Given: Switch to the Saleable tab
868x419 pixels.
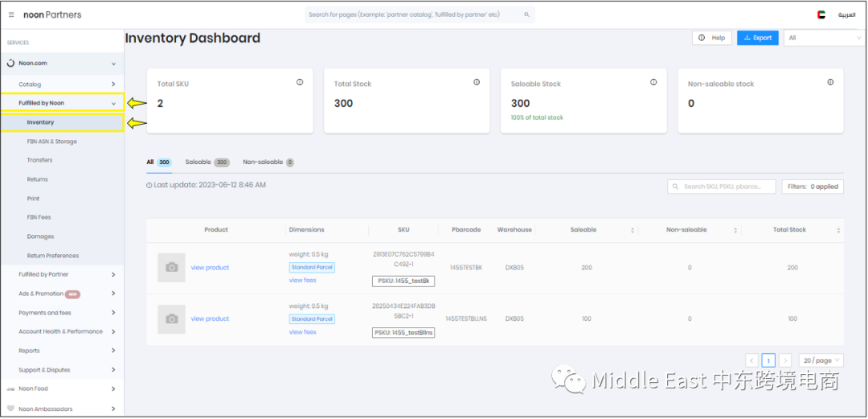Looking at the screenshot, I should click(207, 162).
